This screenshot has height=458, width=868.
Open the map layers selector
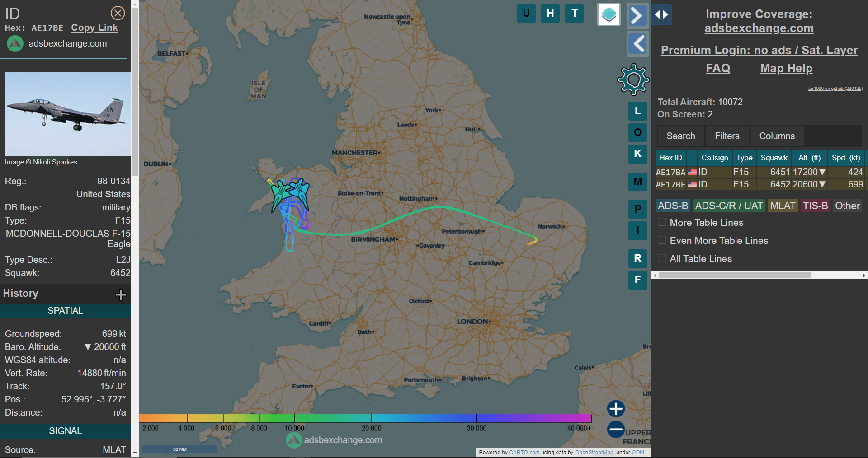coord(609,14)
